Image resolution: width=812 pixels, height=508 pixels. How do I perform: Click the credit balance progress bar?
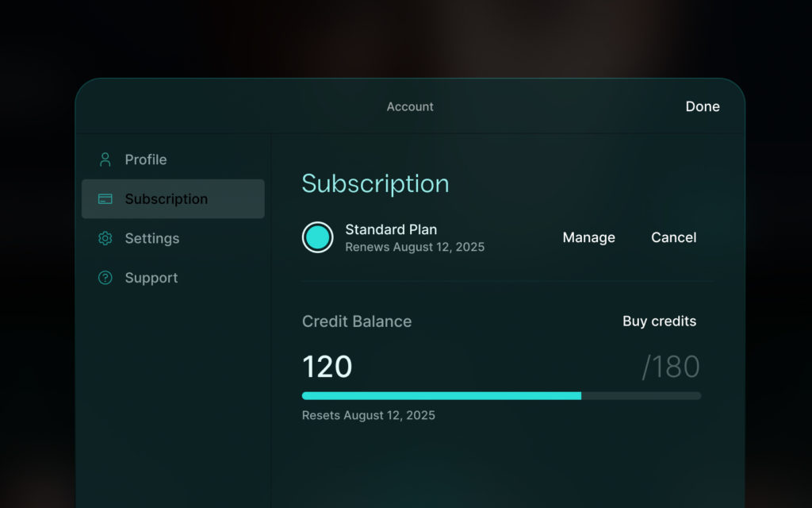[x=501, y=395]
